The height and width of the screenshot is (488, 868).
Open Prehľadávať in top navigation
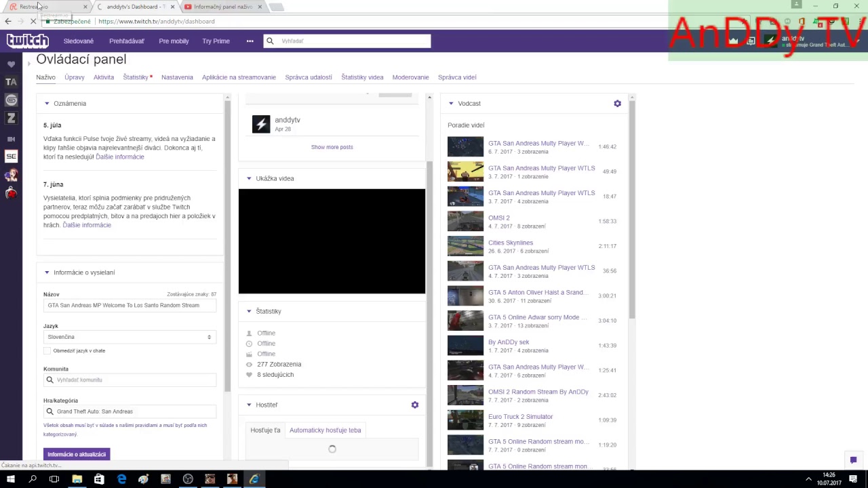(x=127, y=41)
